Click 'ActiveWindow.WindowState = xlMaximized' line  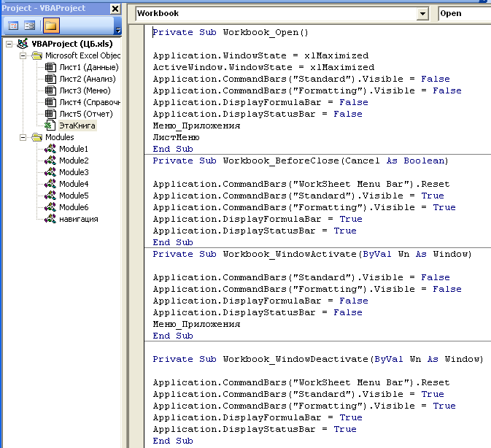point(263,67)
